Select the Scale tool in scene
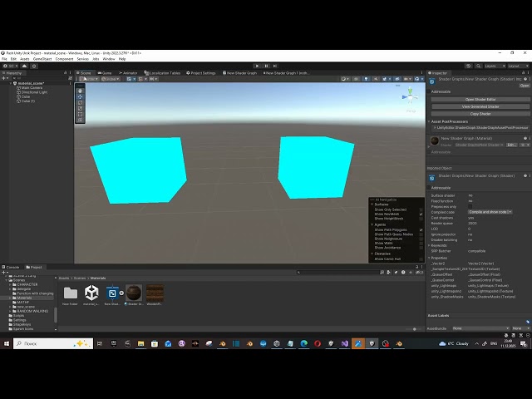532x399 pixels. [80, 108]
